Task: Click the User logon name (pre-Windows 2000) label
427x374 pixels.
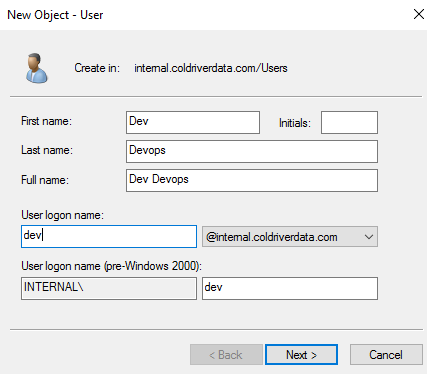Action: pos(111,266)
